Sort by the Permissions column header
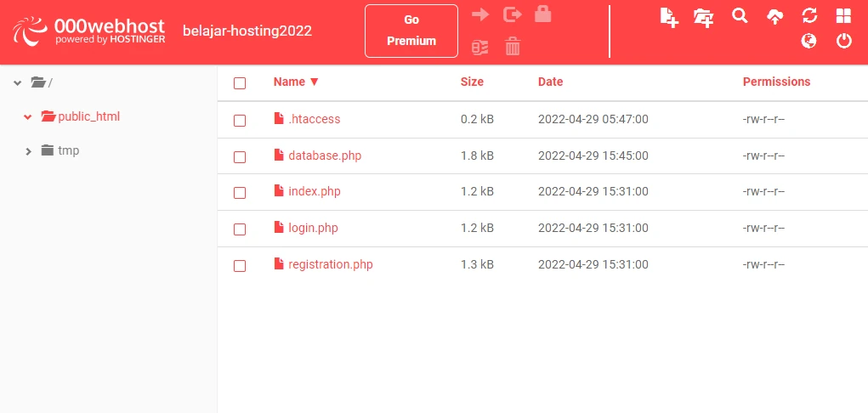 [x=776, y=82]
